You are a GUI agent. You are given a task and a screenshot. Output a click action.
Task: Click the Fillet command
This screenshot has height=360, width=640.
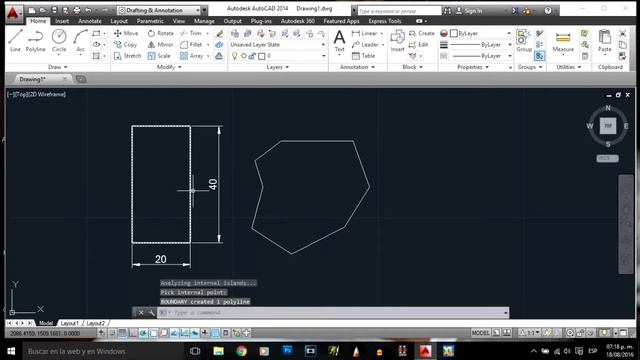(191, 44)
